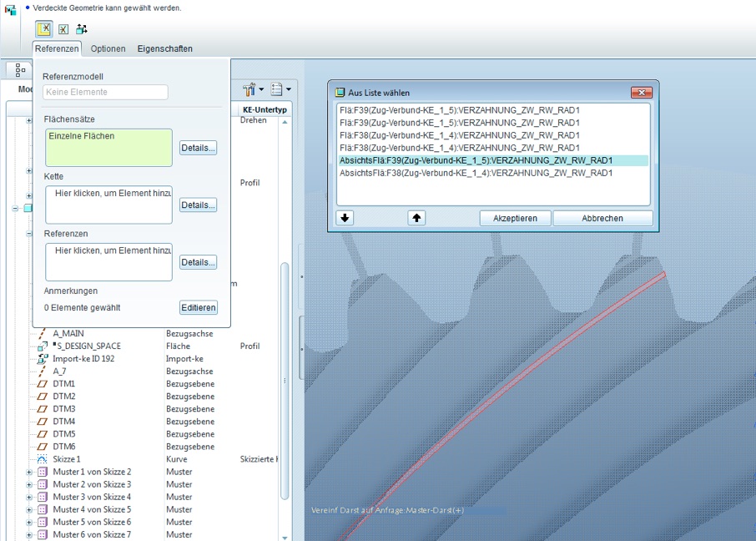Image resolution: width=756 pixels, height=541 pixels.
Task: Click the axis icon beside A_MAIN
Action: tap(43, 333)
